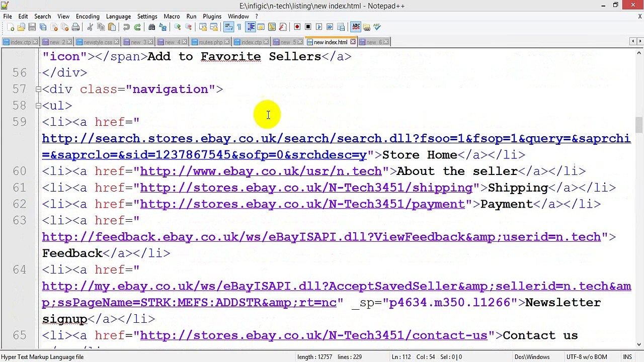
Task: Click the Open file toolbar icon
Action: click(21, 27)
